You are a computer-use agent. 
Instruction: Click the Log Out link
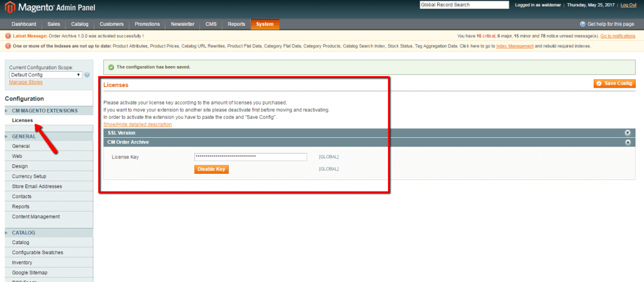628,5
